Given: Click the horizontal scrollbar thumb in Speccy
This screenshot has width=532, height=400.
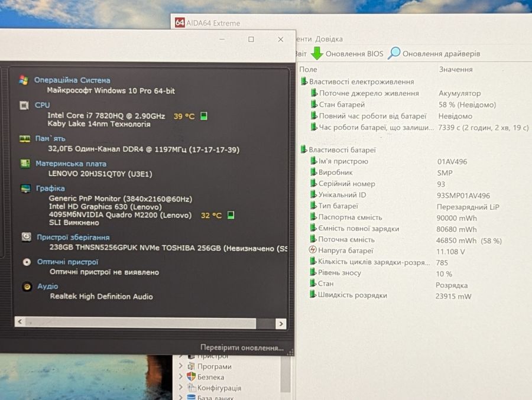Looking at the screenshot, I should pyautogui.click(x=141, y=323).
